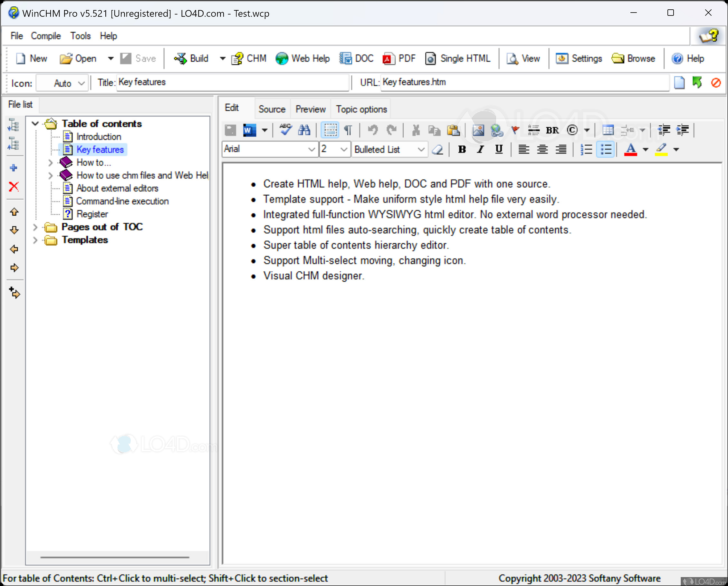The height and width of the screenshot is (586, 728).
Task: Insert an image via the picture icon
Action: pos(478,130)
